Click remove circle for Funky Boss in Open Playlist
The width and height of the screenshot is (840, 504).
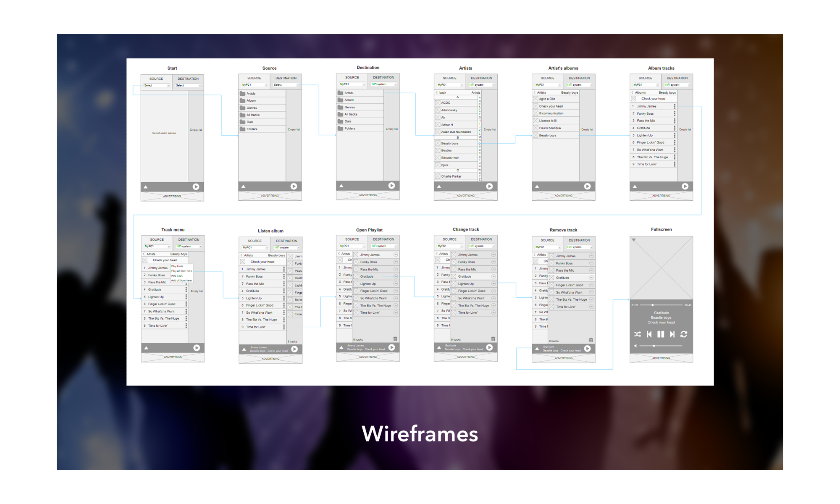coord(396,262)
